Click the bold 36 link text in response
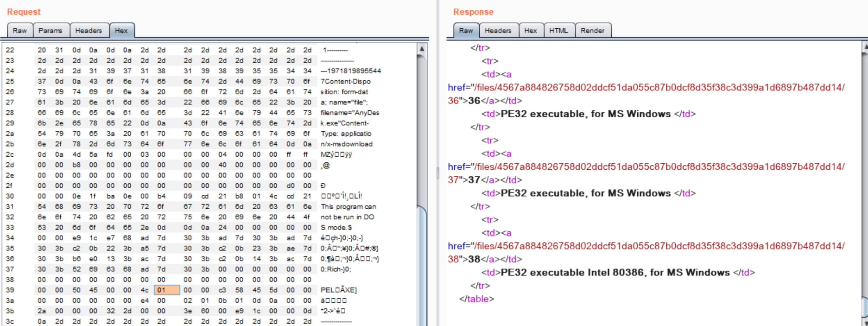 (x=474, y=101)
